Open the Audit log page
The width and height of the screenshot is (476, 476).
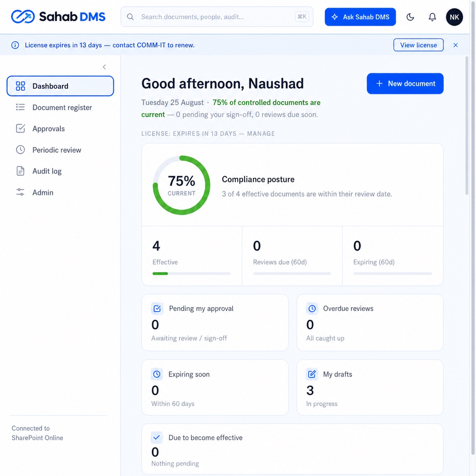click(x=60, y=171)
